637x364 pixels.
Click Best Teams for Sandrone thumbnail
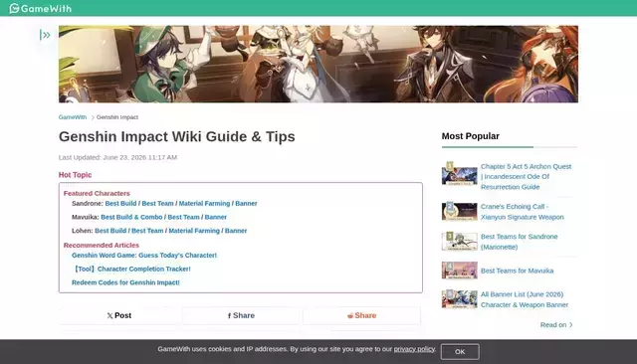click(460, 242)
